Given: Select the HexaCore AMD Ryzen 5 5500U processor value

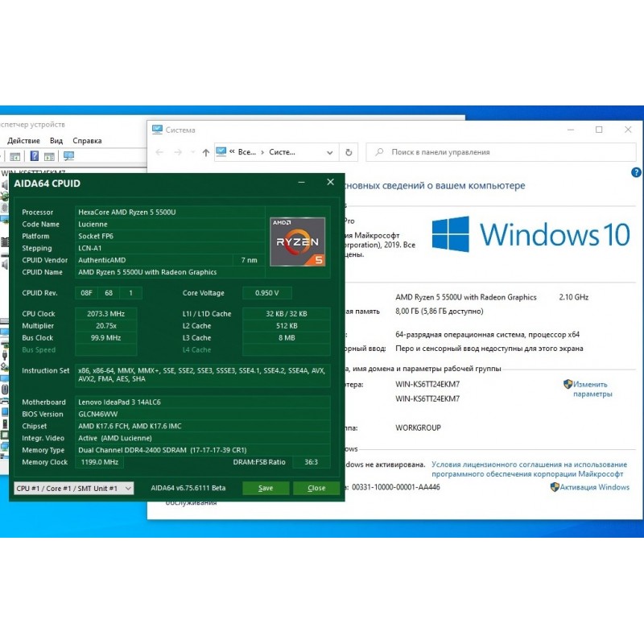Looking at the screenshot, I should coord(170,213).
